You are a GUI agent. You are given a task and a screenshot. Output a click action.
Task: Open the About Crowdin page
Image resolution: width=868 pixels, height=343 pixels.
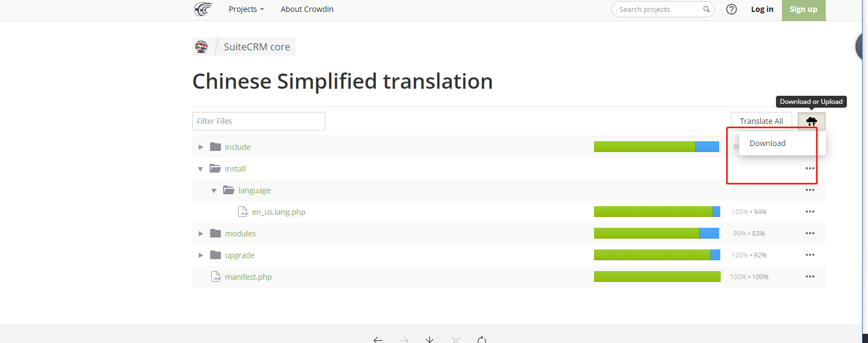(307, 9)
